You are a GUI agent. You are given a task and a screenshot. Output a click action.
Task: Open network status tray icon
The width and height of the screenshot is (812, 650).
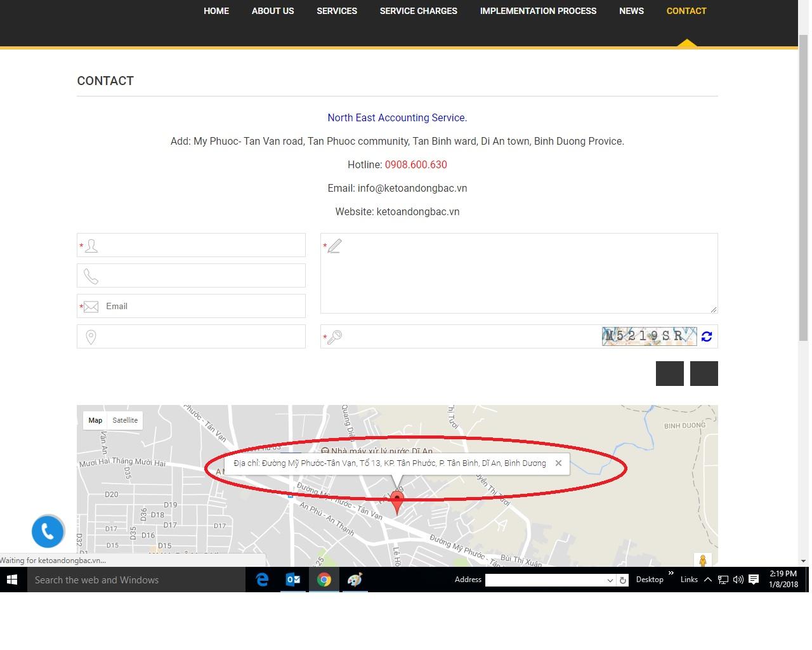[723, 580]
